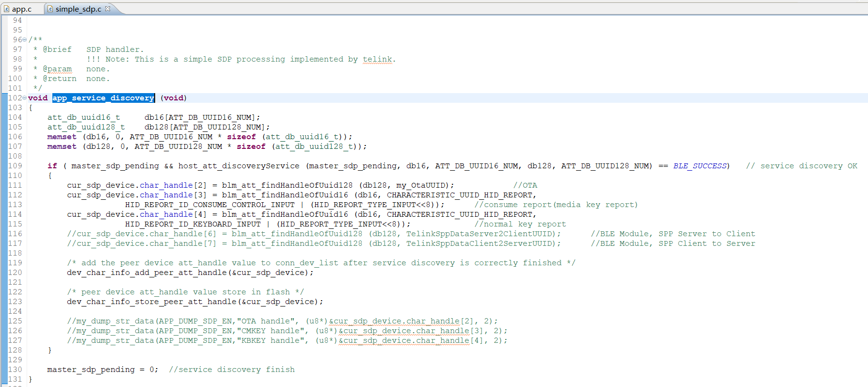Screen dimensions: 868x387
Task: Click line number 109 in the gutter
Action: 15,166
